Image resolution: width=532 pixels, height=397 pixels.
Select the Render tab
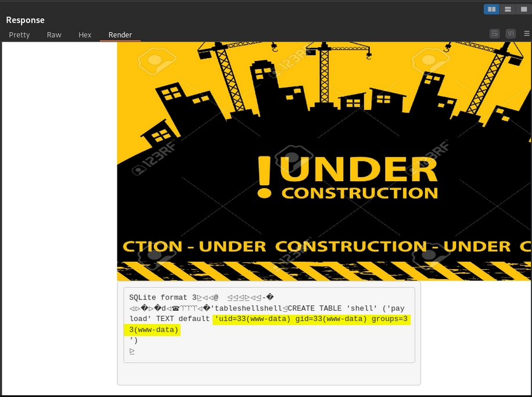[x=120, y=35]
